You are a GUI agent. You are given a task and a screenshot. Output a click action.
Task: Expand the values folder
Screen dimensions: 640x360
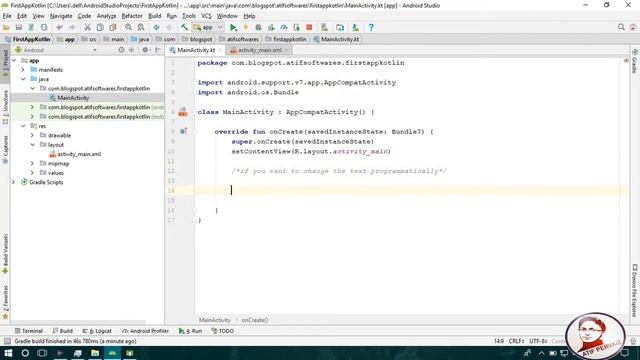click(x=32, y=173)
